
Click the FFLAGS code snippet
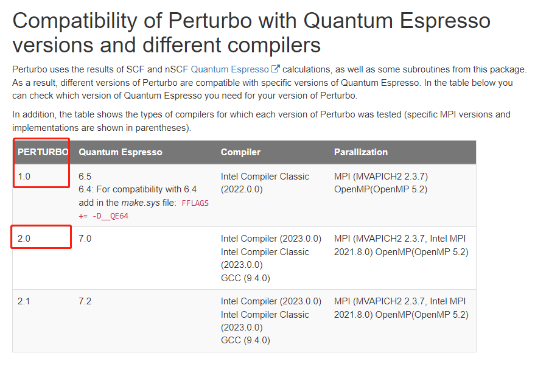tap(195, 203)
